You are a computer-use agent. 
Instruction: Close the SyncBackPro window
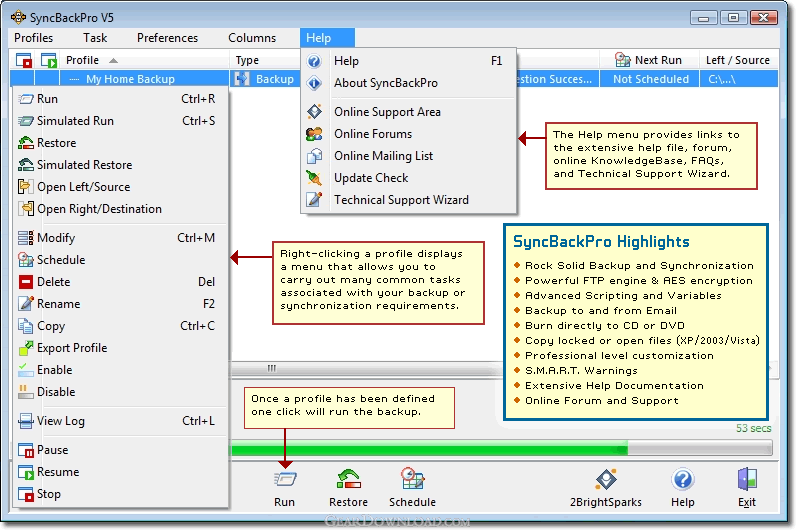[x=764, y=18]
